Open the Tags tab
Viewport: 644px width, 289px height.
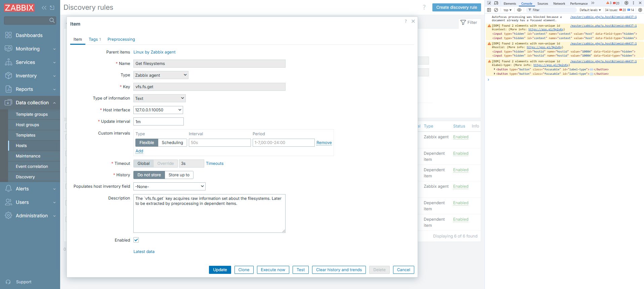click(94, 39)
